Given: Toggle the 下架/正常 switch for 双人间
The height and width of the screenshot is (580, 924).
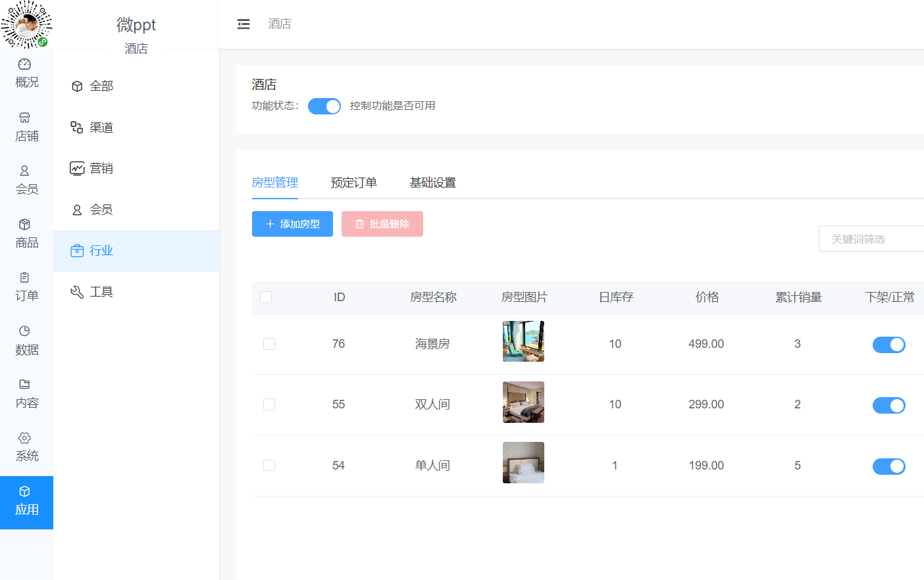Looking at the screenshot, I should [x=889, y=405].
